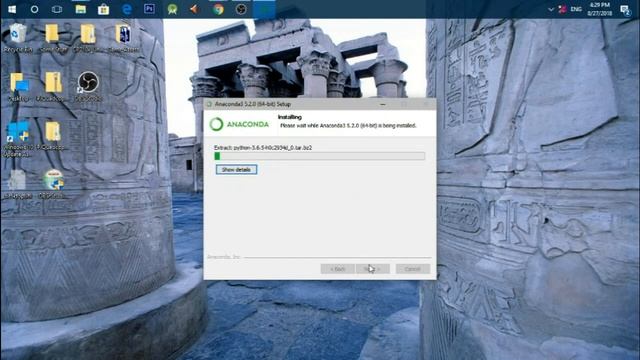Click the "Installing" heading text
Image resolution: width=640 pixels, height=360 pixels.
[289, 117]
